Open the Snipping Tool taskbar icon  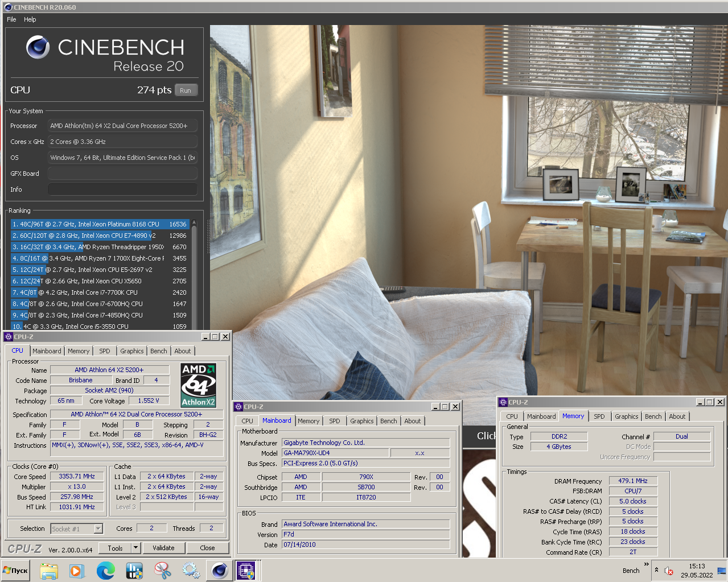[x=162, y=571]
